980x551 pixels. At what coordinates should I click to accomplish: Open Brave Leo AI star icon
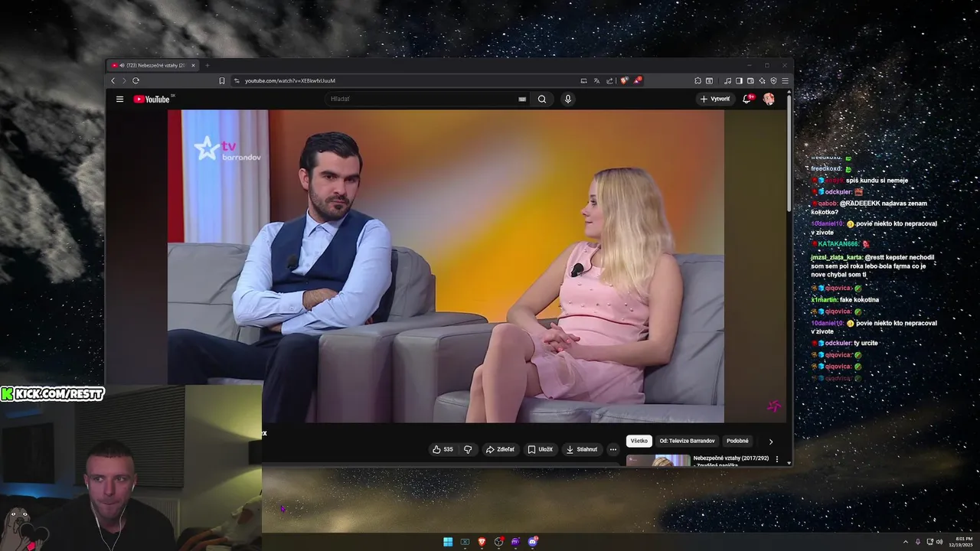pos(762,80)
